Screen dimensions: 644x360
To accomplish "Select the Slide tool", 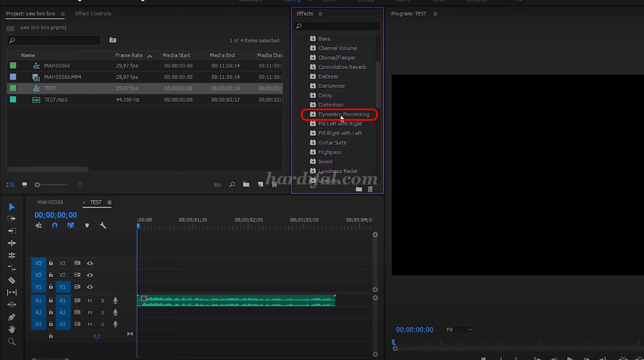I will (12, 305).
